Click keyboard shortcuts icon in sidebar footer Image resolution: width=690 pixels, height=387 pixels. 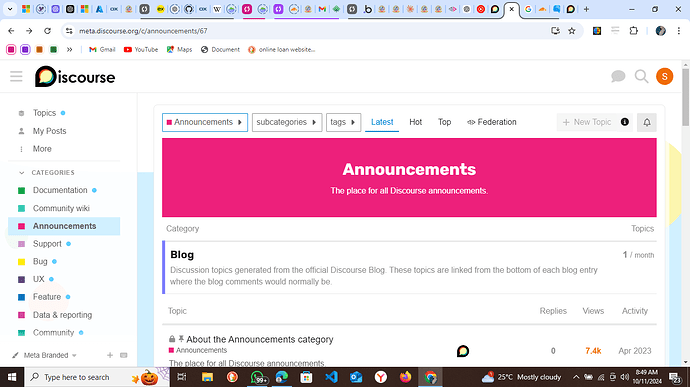(x=124, y=355)
